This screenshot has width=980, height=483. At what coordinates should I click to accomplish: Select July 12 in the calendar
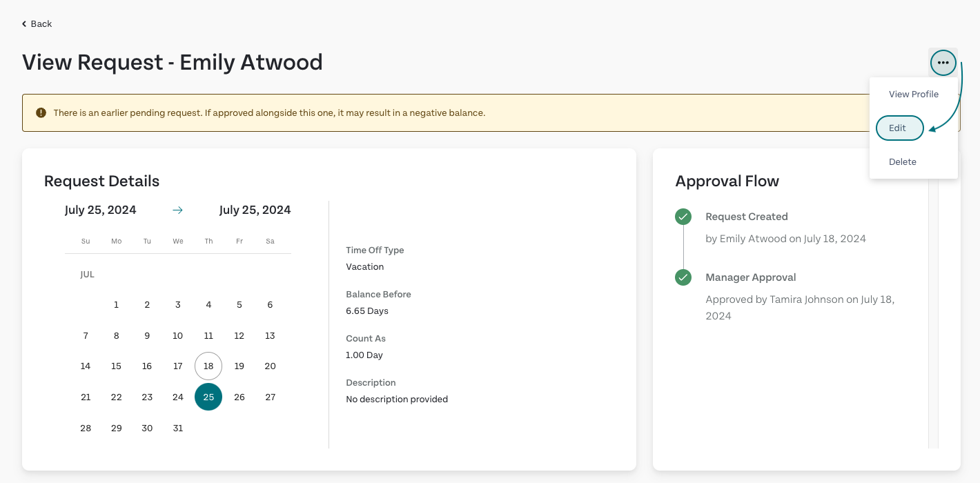point(239,336)
